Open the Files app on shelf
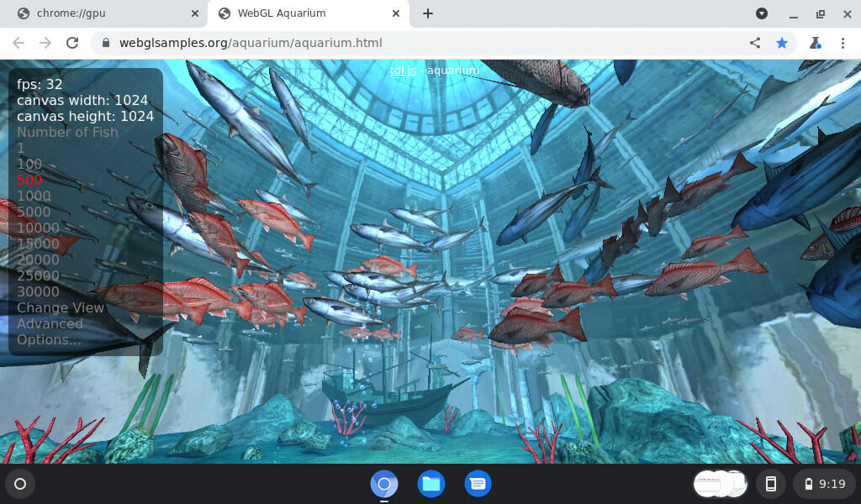The image size is (861, 504). coord(431,484)
